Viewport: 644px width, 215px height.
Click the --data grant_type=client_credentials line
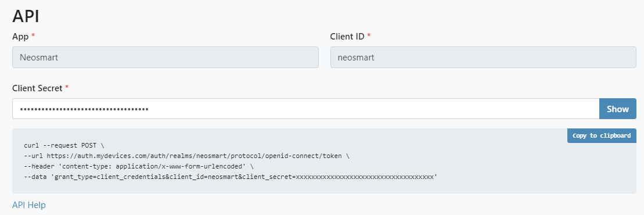231,177
